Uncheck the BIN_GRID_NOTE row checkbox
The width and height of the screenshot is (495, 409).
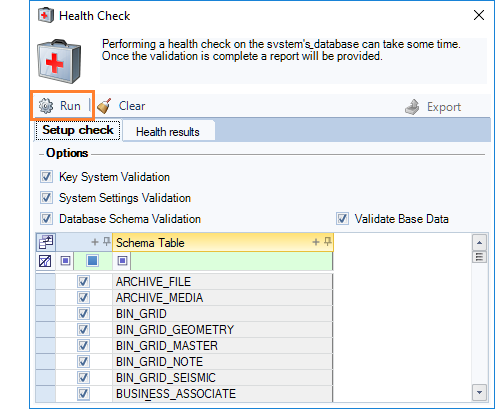(83, 361)
